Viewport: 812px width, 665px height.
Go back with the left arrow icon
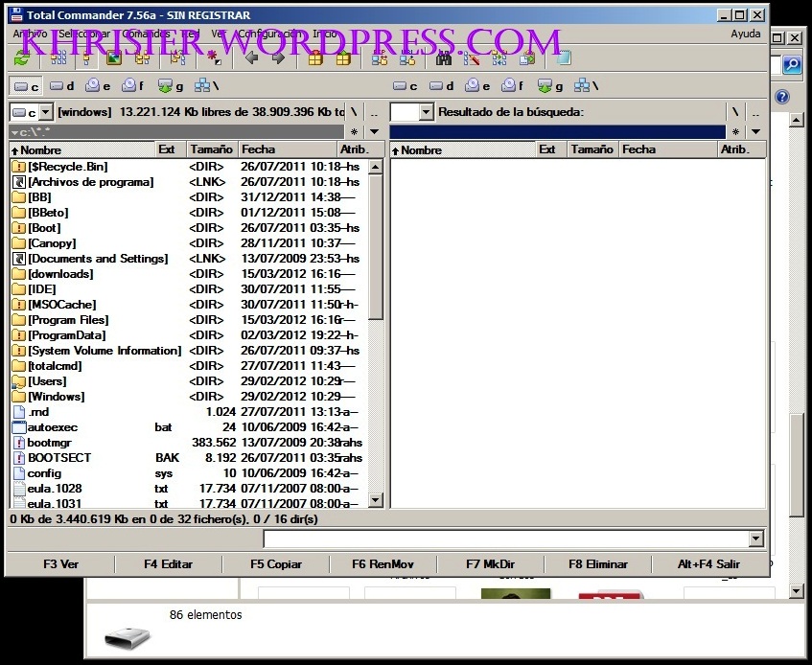[252, 58]
